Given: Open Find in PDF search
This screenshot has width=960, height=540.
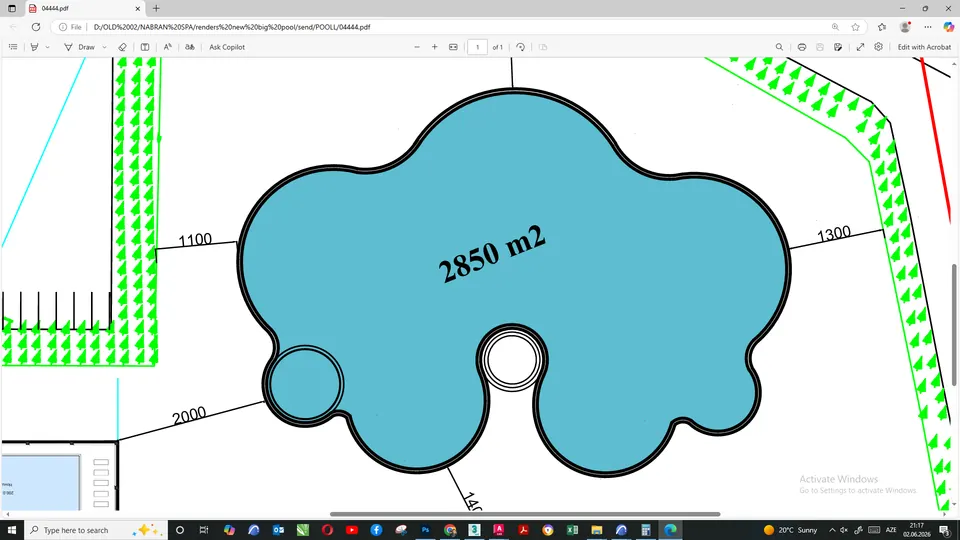Looking at the screenshot, I should coord(779,47).
